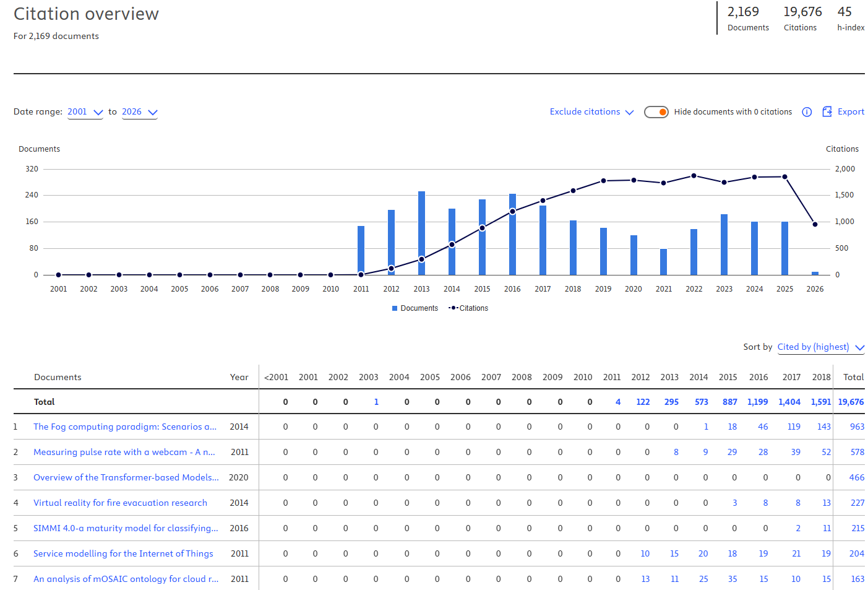Screen dimensions: 868x590
Task: Click the 2022 citations data point
Action: point(694,176)
